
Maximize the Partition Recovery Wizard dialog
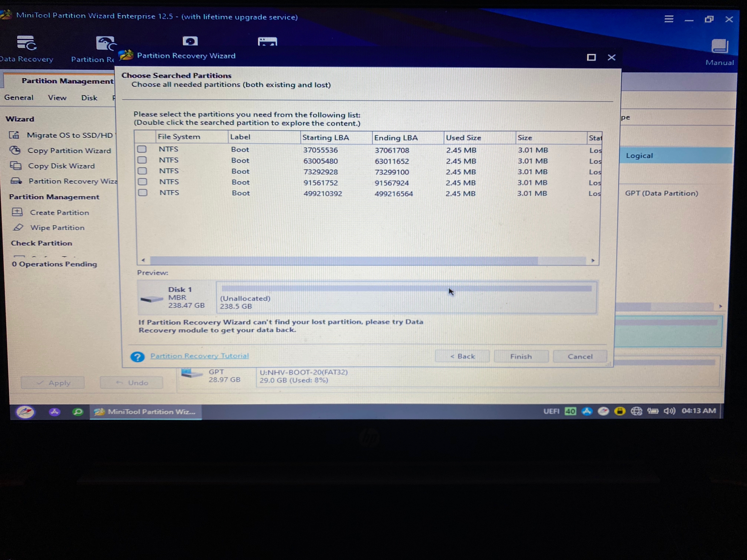click(591, 57)
